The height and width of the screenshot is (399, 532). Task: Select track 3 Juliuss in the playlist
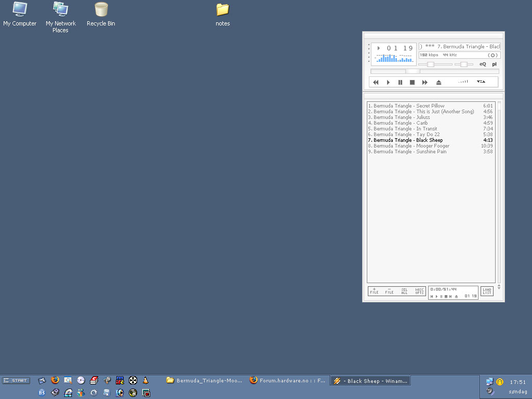[431, 117]
